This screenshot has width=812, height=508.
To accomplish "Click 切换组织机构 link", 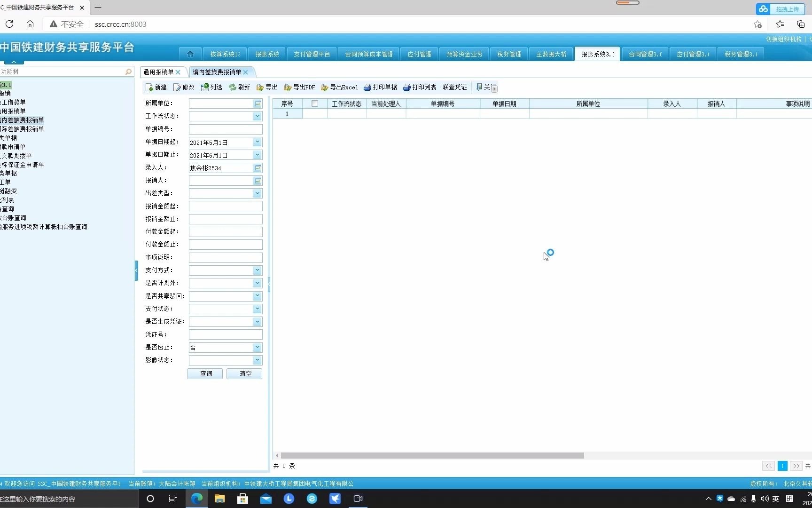I will tap(783, 40).
